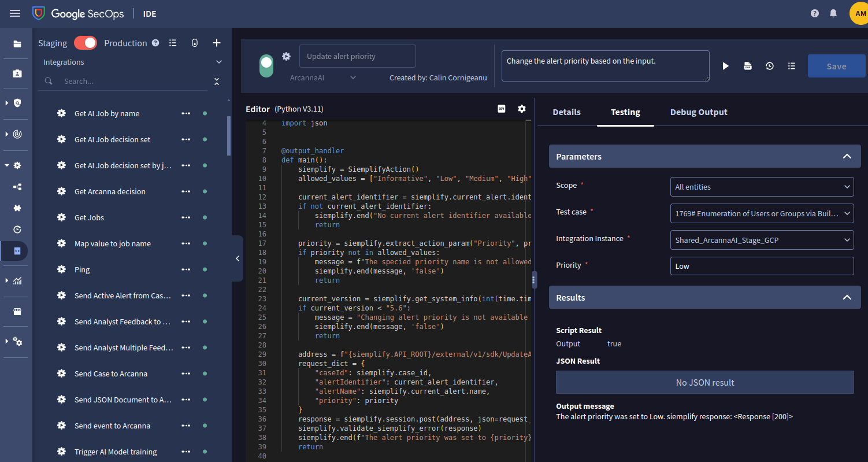Click the action description text area
868x462 pixels.
coord(605,66)
